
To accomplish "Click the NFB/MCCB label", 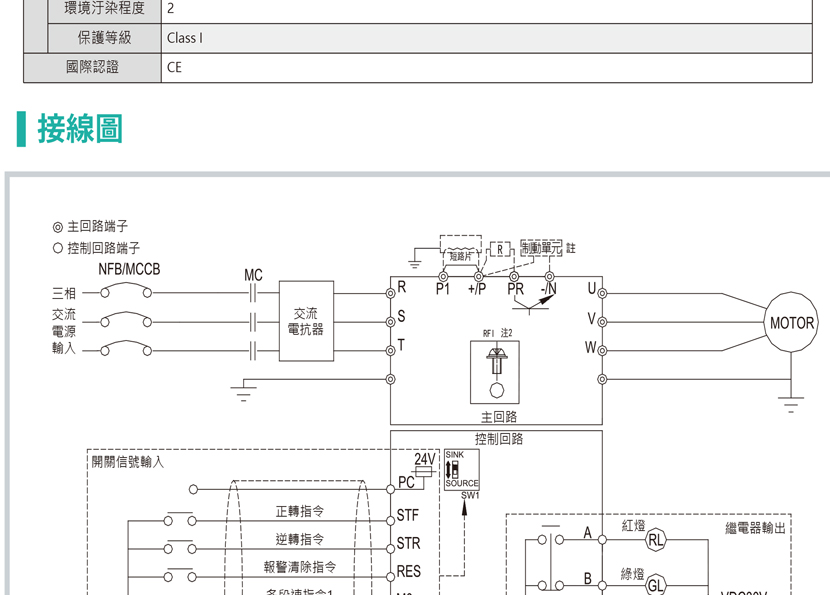I will pyautogui.click(x=129, y=269).
